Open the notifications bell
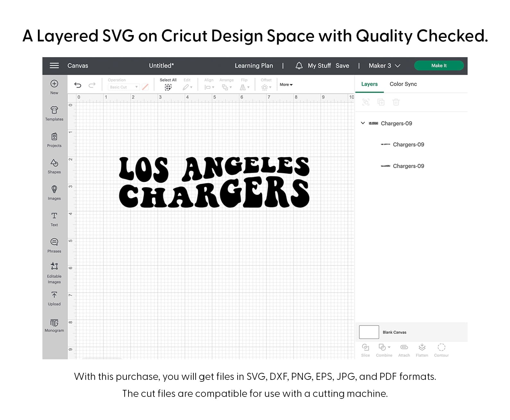 [x=299, y=66]
